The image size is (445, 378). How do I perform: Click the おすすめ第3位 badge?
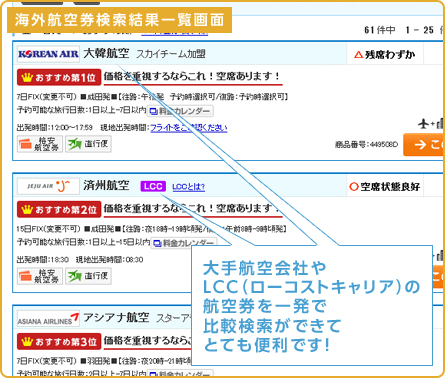point(59,342)
